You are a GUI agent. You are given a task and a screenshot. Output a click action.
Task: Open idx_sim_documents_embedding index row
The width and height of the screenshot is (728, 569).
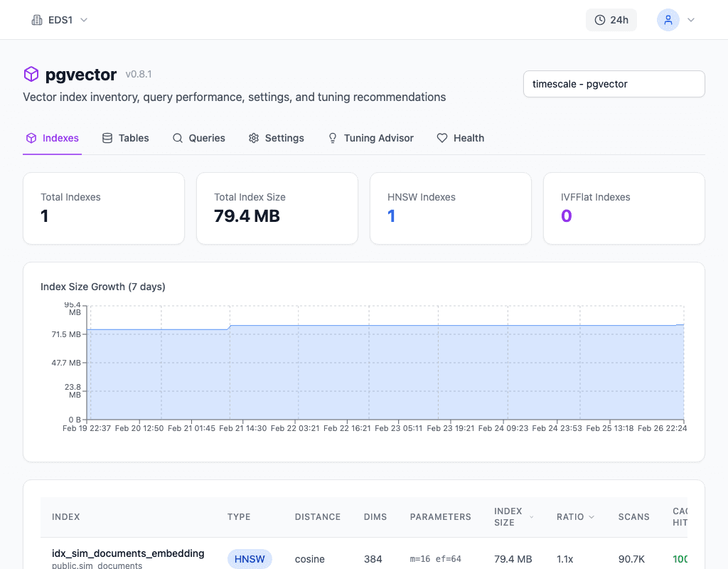pyautogui.click(x=128, y=553)
